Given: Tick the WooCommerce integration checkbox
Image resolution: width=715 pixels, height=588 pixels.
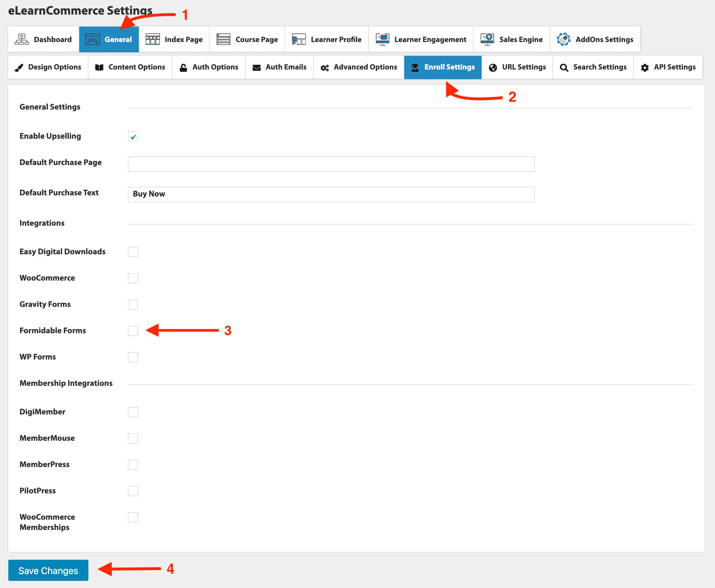Looking at the screenshot, I should [x=133, y=279].
